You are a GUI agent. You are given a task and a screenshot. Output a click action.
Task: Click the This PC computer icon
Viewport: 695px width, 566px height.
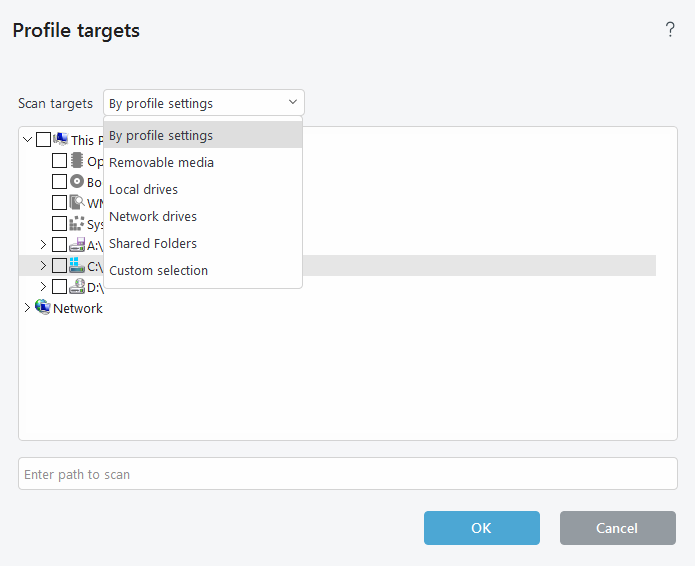(60, 140)
